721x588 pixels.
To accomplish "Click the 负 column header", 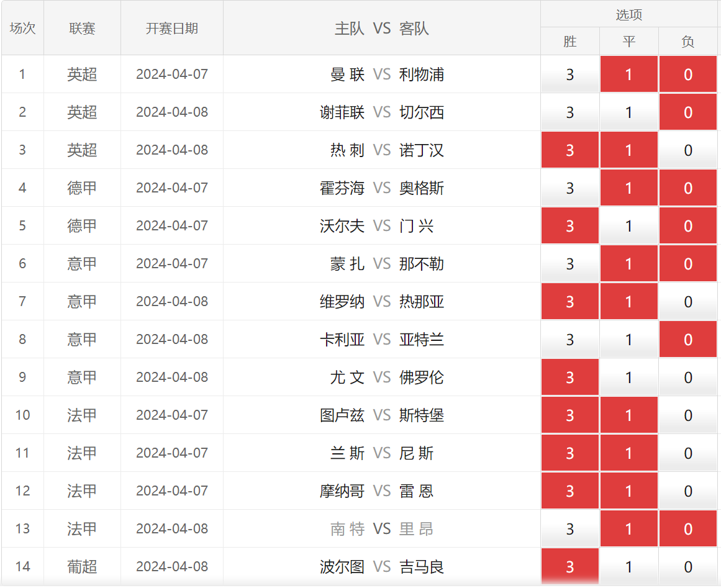I will coord(688,42).
